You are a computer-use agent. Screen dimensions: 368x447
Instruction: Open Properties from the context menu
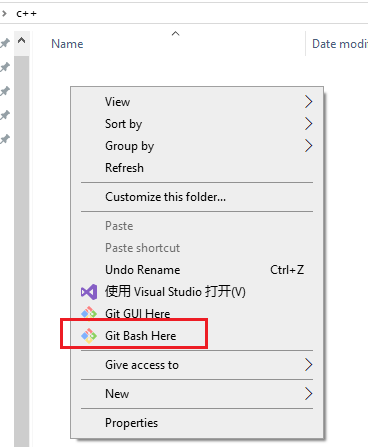(197, 423)
